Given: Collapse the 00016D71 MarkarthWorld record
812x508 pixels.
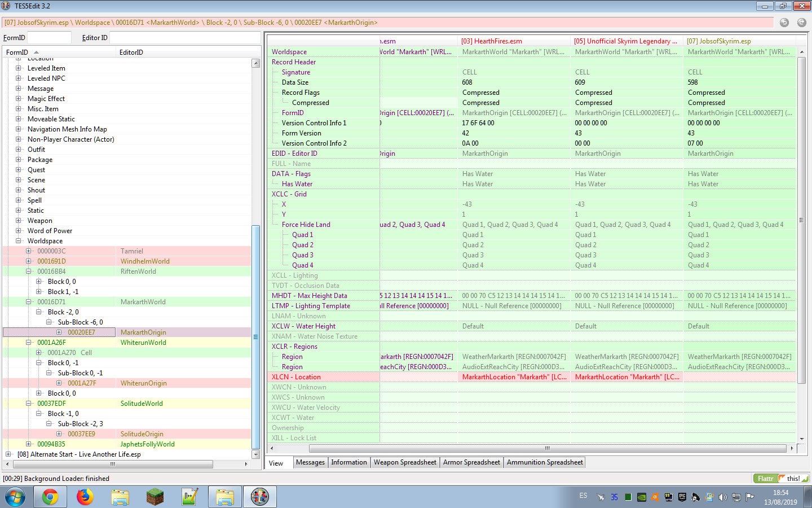Looking at the screenshot, I should [29, 302].
